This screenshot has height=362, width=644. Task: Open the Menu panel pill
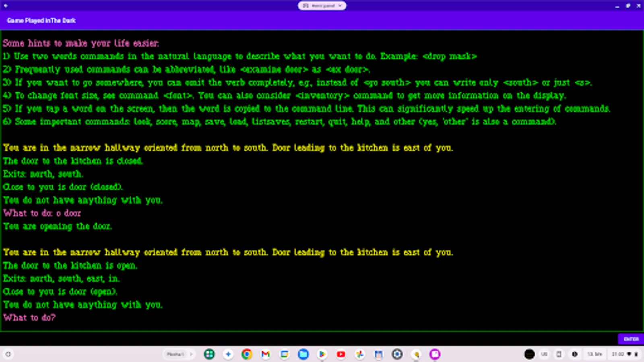coord(321,6)
